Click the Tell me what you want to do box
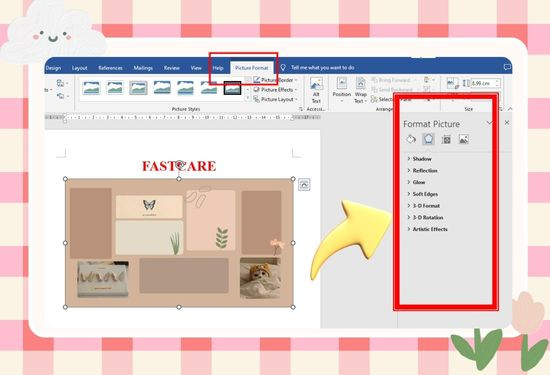The height and width of the screenshot is (375, 550). pyautogui.click(x=322, y=67)
